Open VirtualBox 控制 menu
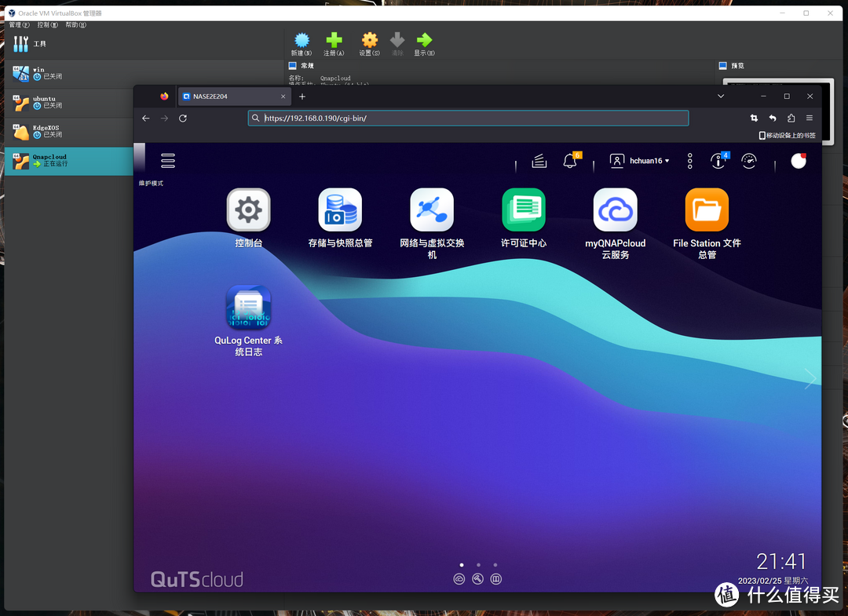Viewport: 848px width, 616px height. coord(48,25)
